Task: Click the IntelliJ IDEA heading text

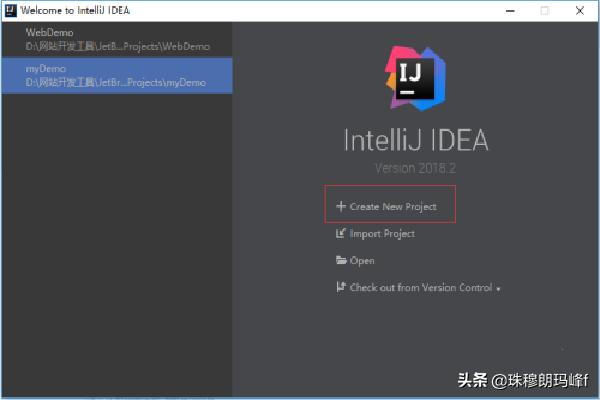Action: click(x=416, y=140)
